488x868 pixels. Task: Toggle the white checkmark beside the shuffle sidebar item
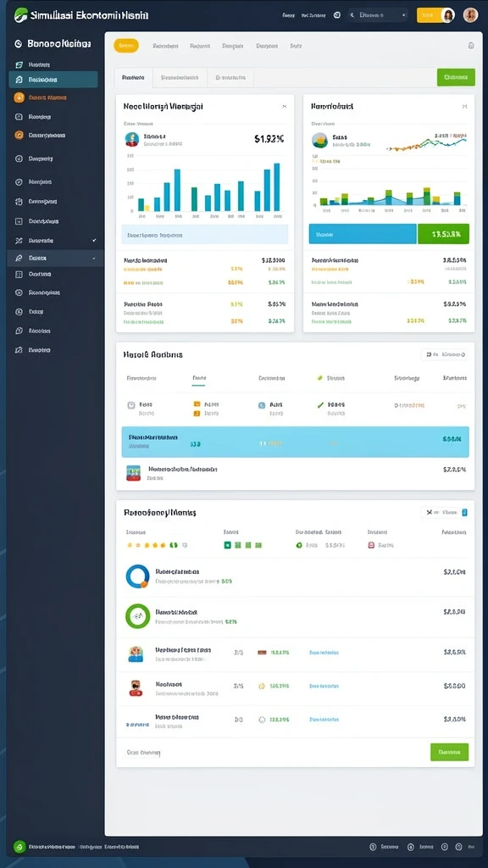pos(94,241)
